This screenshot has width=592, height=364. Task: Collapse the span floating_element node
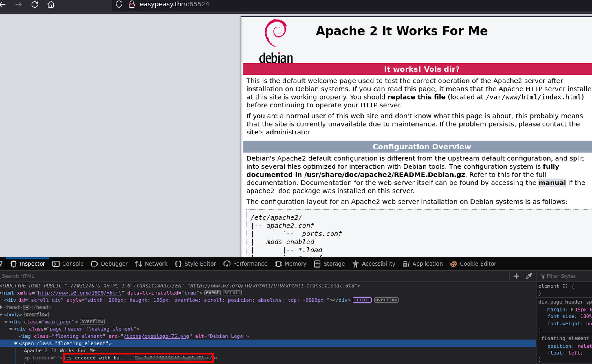16,343
